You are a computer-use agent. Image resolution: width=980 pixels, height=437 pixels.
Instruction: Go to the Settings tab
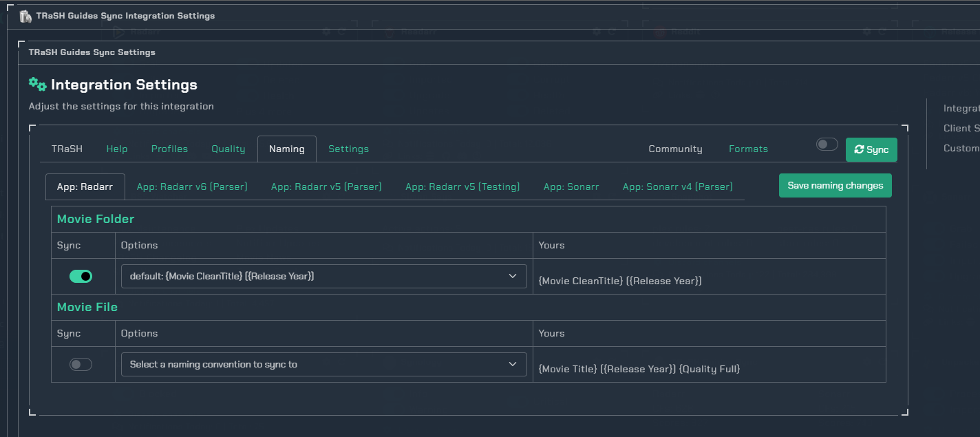[x=348, y=149]
